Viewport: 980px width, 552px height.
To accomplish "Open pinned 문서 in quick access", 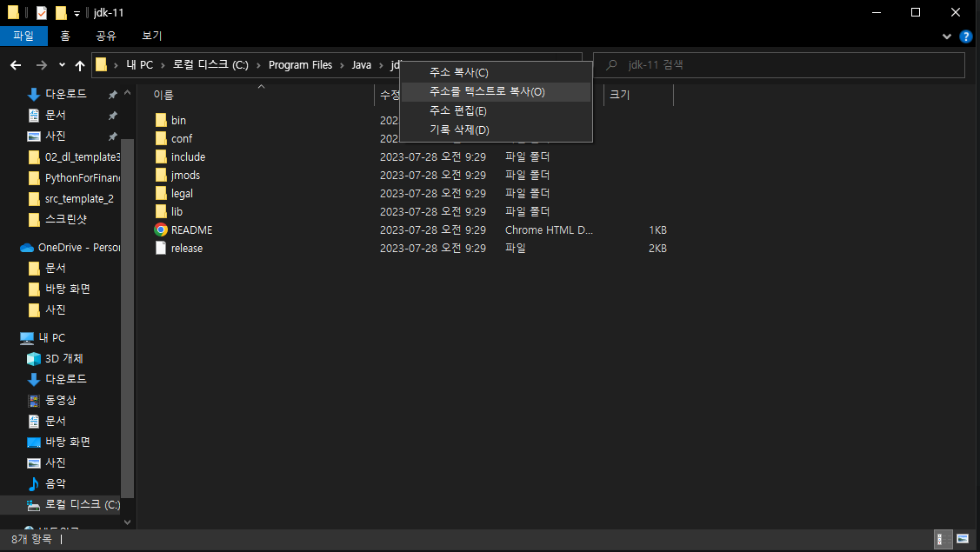I will pyautogui.click(x=55, y=115).
